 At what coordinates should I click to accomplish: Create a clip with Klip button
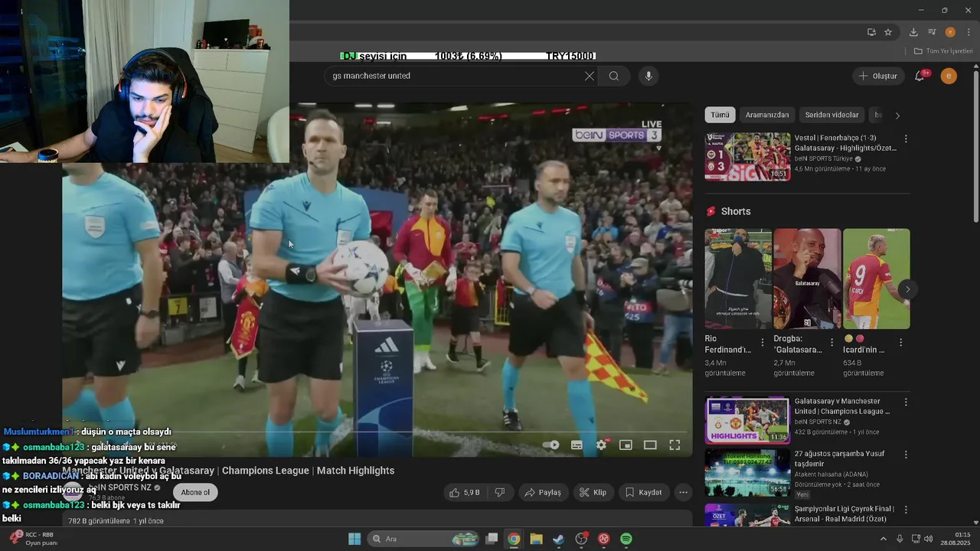(x=593, y=492)
